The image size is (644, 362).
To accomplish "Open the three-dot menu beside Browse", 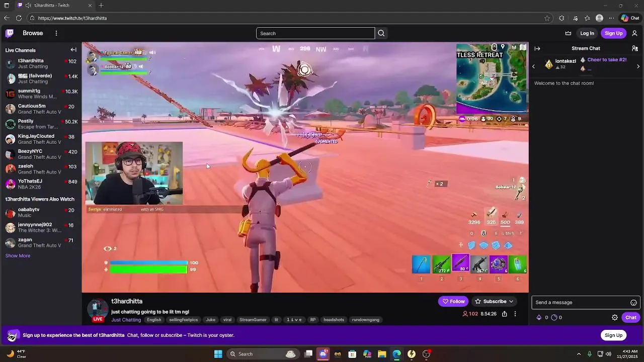I will point(56,33).
